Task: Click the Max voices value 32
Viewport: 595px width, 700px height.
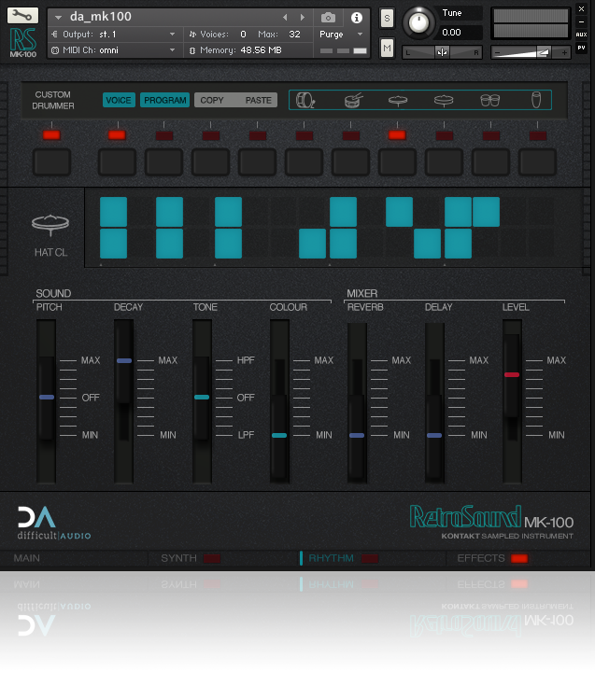Action: [294, 35]
